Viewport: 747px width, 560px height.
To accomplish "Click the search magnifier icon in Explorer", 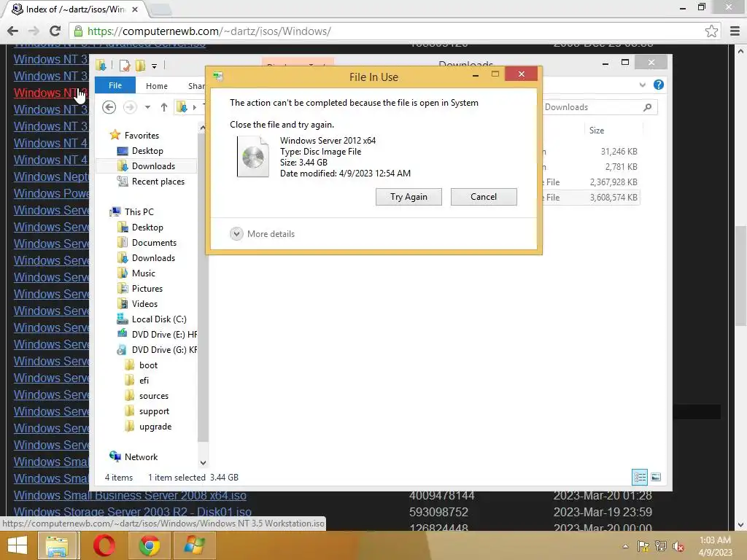I will (648, 107).
